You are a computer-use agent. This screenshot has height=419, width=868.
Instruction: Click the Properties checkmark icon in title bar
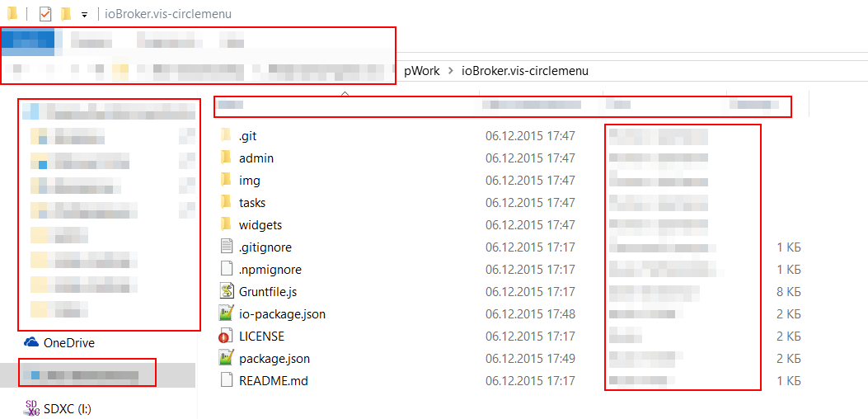point(45,13)
